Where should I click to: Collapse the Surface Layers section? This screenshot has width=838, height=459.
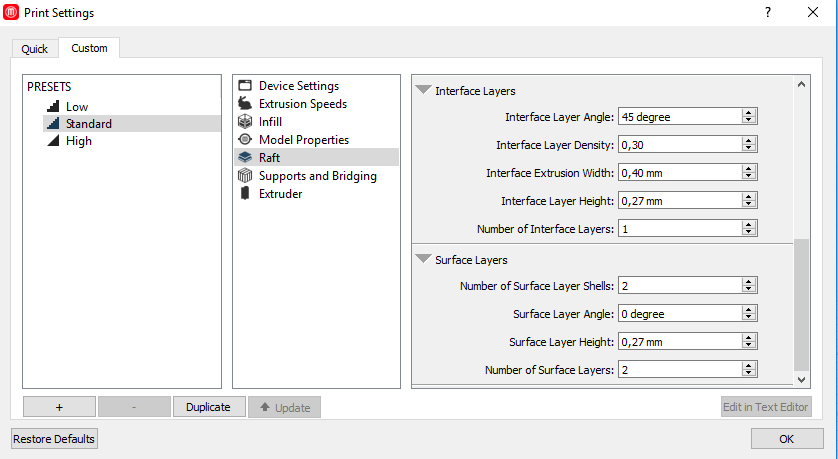coord(423,259)
